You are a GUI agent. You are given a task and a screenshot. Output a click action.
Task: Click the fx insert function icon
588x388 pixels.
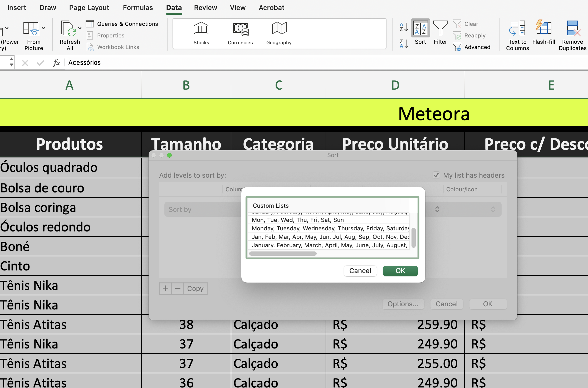click(56, 63)
